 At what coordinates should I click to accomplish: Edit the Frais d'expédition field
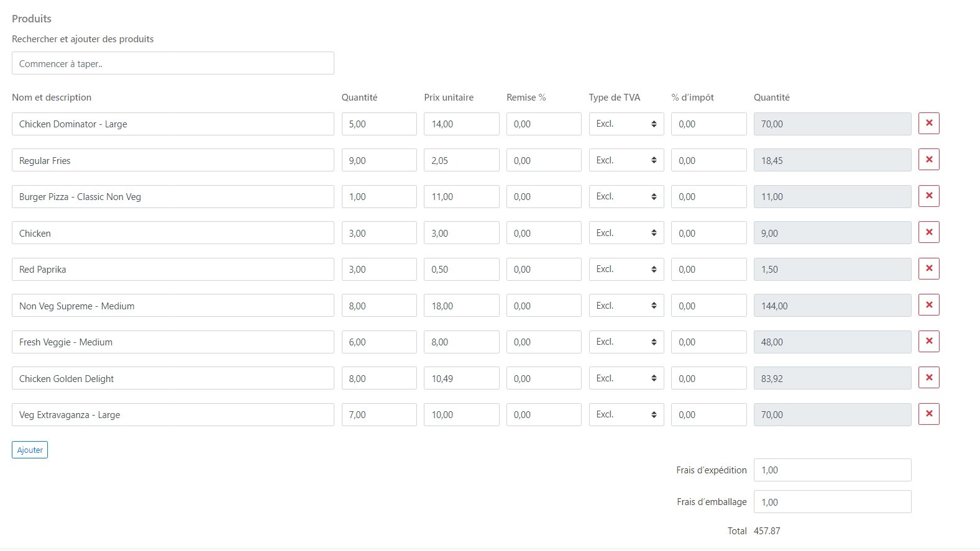click(832, 470)
